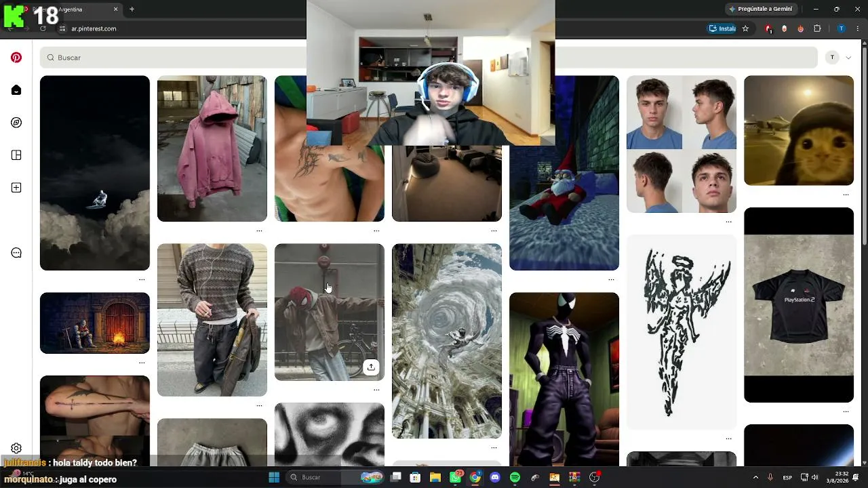Open more options under the four-face haircut pin
Screen dimensions: 868x488
[x=728, y=222]
